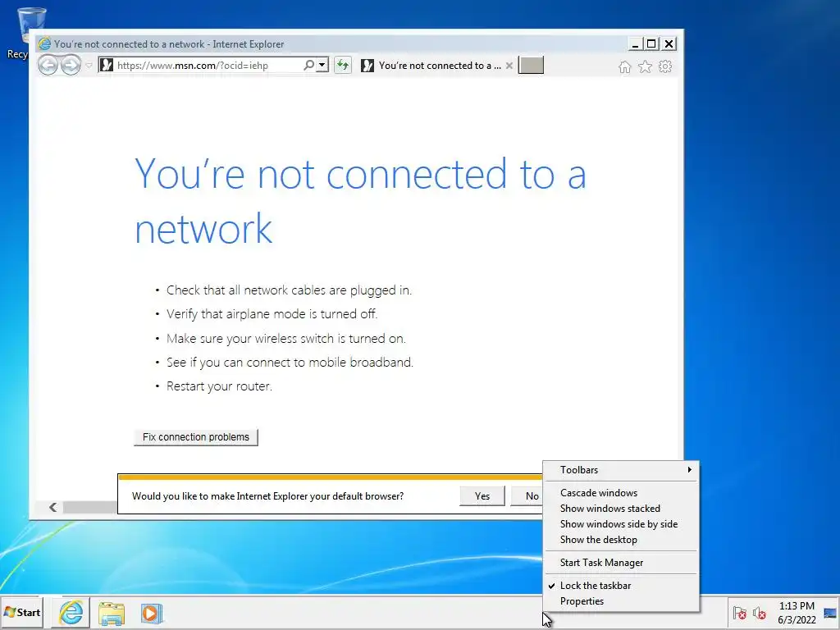Open a new tab with blank tab button
The image size is (840, 630).
(x=531, y=66)
